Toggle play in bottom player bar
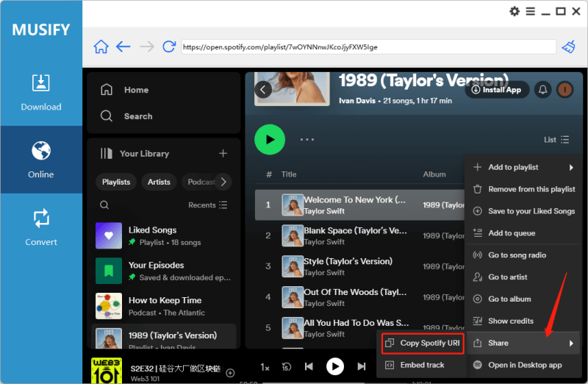 point(335,366)
